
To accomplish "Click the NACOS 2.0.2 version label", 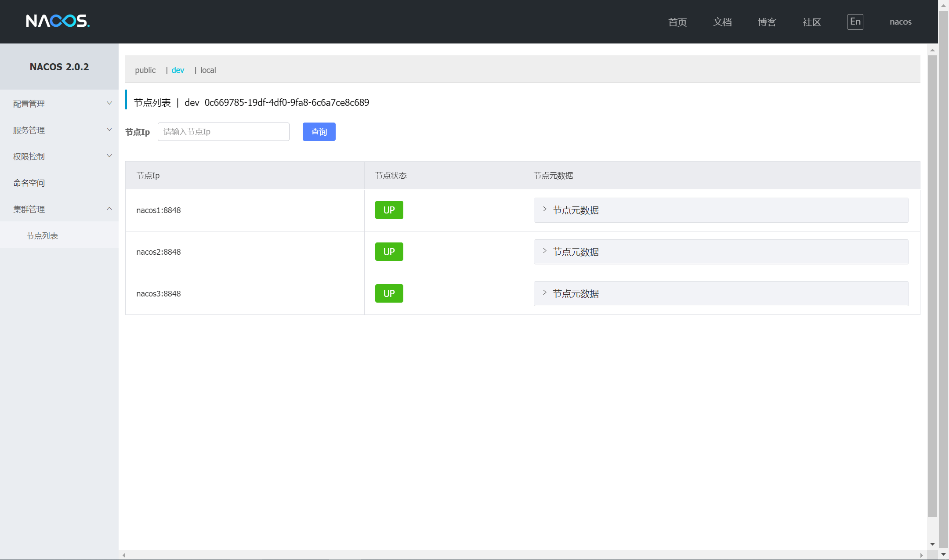I will 59,67.
